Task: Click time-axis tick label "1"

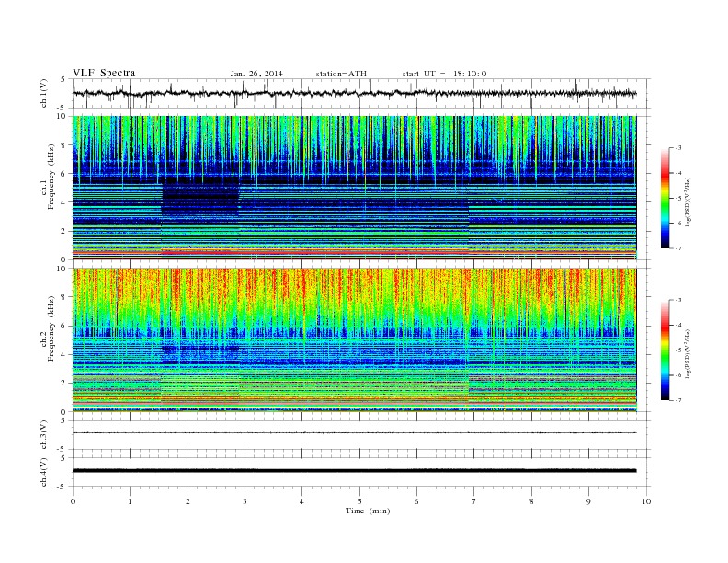Action: click(130, 501)
